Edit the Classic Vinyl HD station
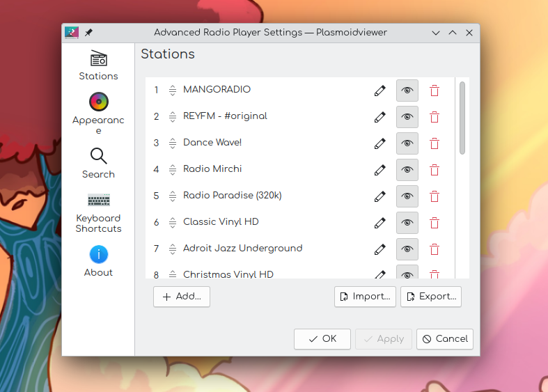The image size is (548, 392). click(380, 223)
